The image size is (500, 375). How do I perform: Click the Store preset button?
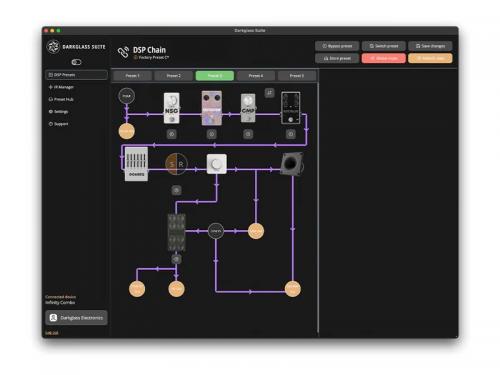(x=337, y=58)
